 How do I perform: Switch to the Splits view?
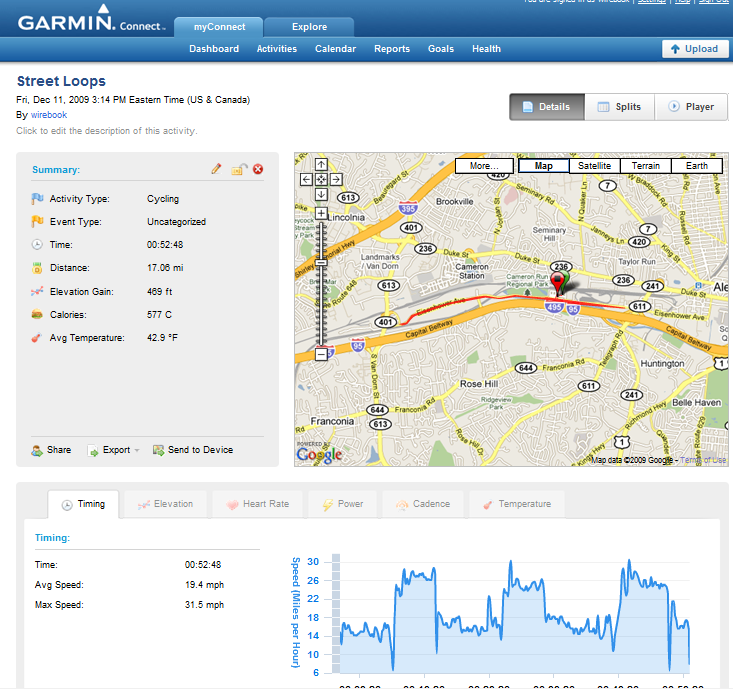click(619, 107)
